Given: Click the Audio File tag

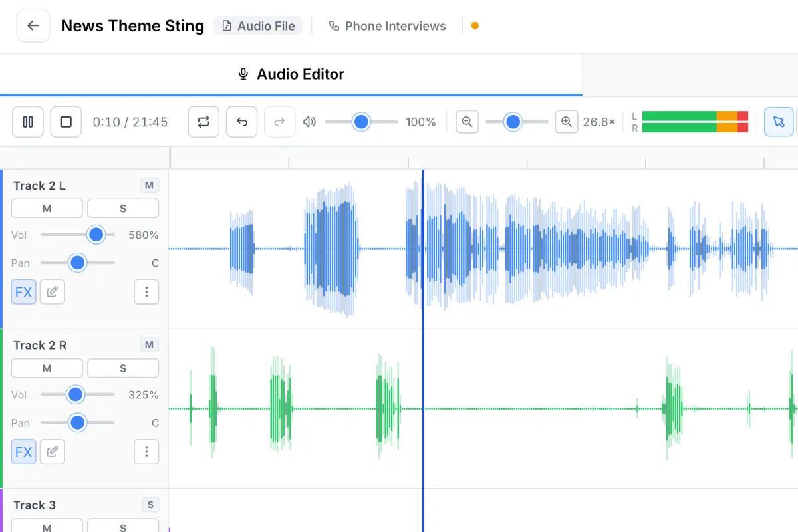Looking at the screenshot, I should point(258,26).
